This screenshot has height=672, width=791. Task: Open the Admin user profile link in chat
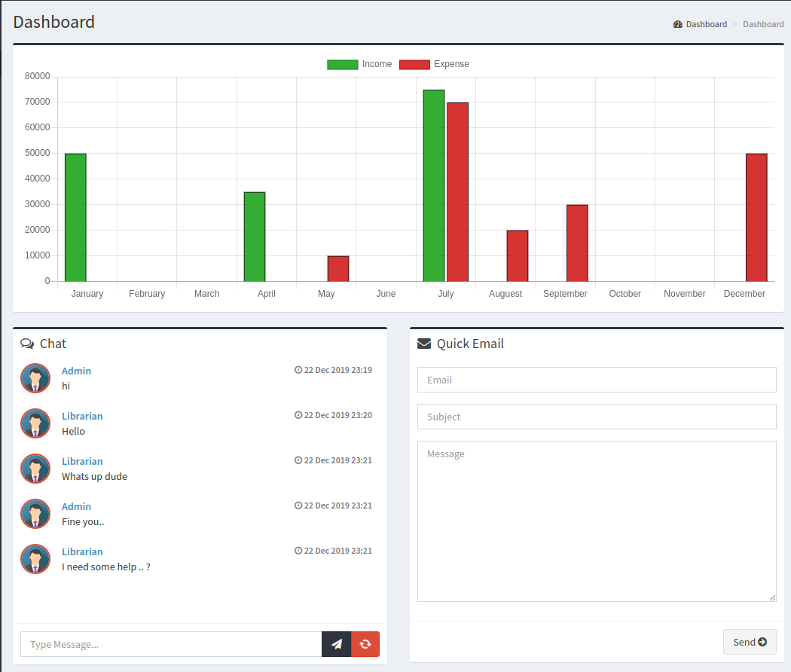76,371
